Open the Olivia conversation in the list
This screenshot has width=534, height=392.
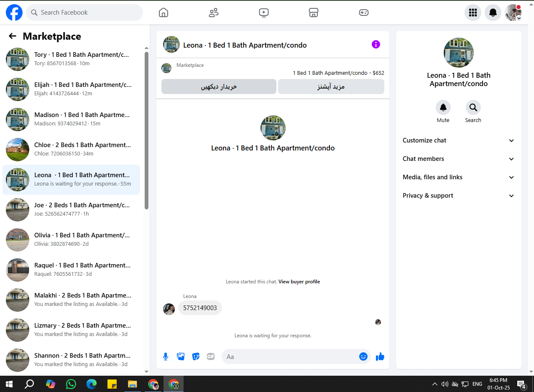pyautogui.click(x=72, y=240)
